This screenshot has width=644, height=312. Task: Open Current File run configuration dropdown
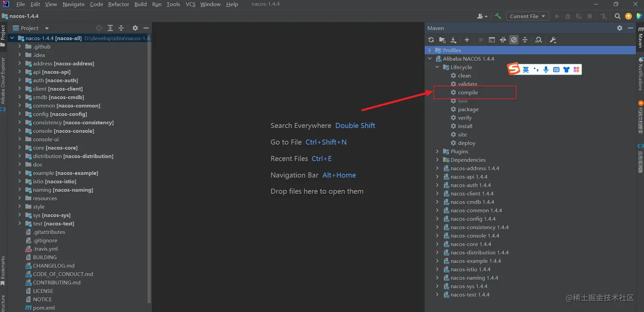click(527, 16)
